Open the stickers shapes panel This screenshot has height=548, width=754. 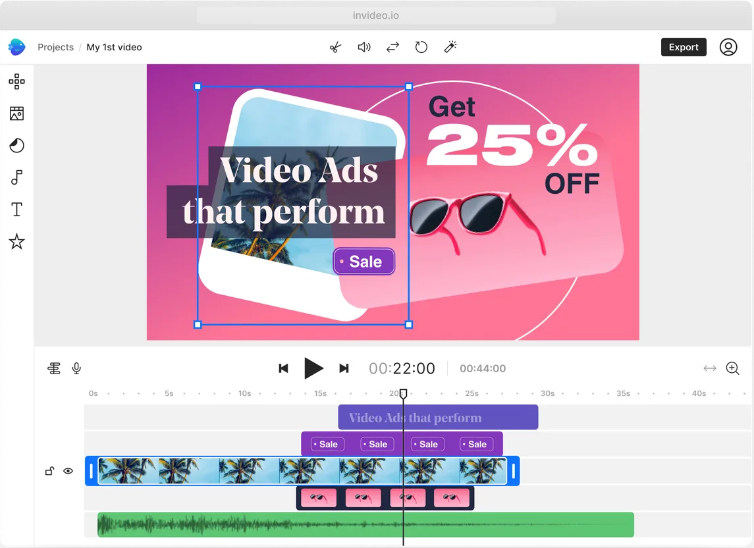click(17, 145)
